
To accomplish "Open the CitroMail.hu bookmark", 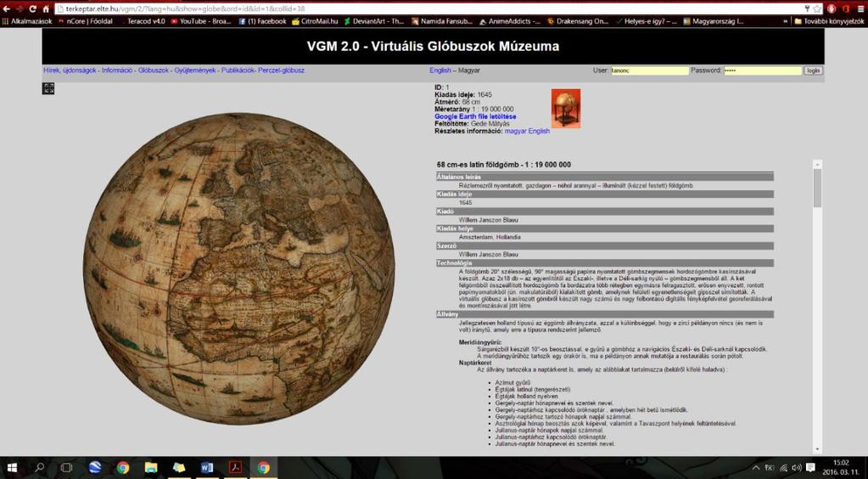I will tap(315, 21).
